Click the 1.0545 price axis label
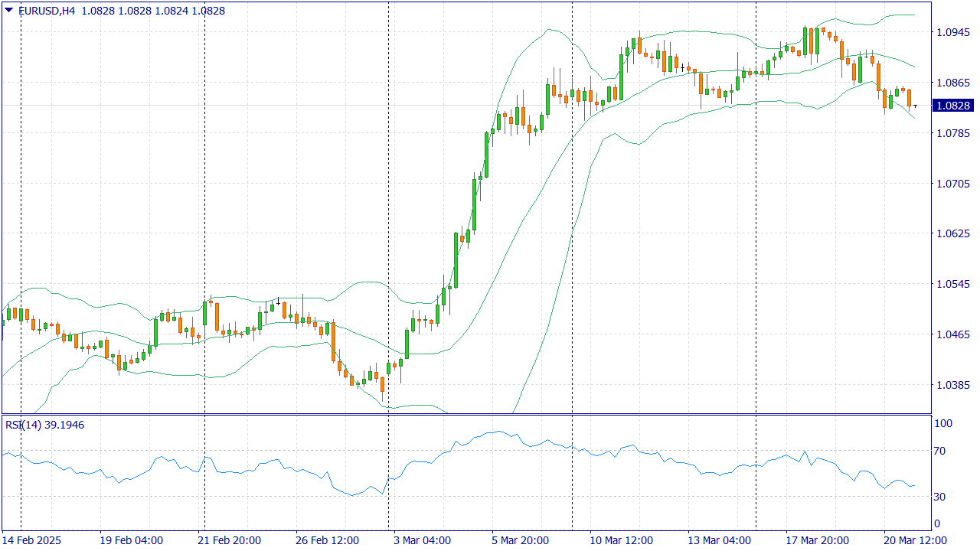The height and width of the screenshot is (551, 980). pos(953,284)
